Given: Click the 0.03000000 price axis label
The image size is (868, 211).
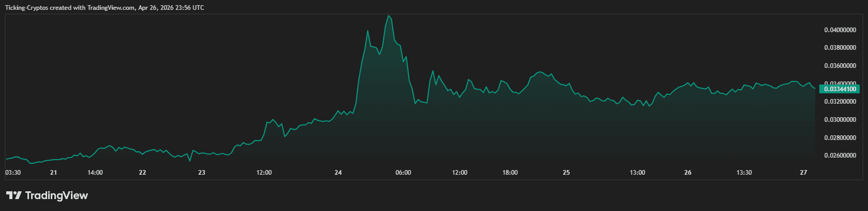Looking at the screenshot, I should click(x=840, y=120).
